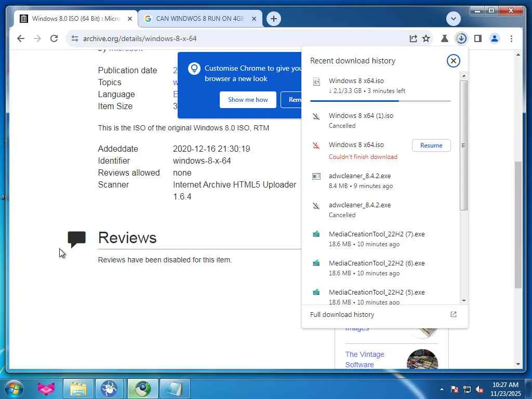532x399 pixels.
Task: Click the MediaCreationTool_22H2 (7).exe file icon
Action: [316, 234]
